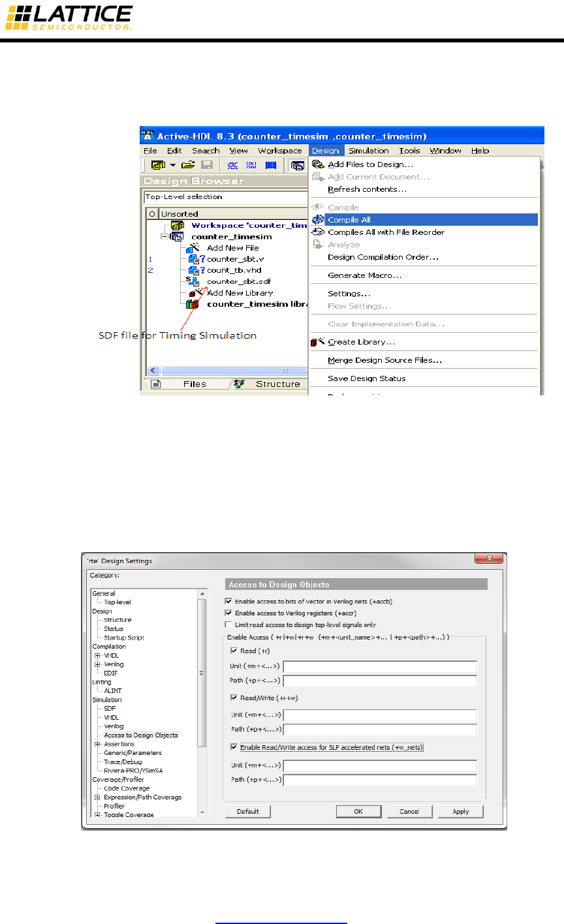Uncheck the Read/Write (+r+w) checkbox
The image size is (564, 924).
click(234, 698)
